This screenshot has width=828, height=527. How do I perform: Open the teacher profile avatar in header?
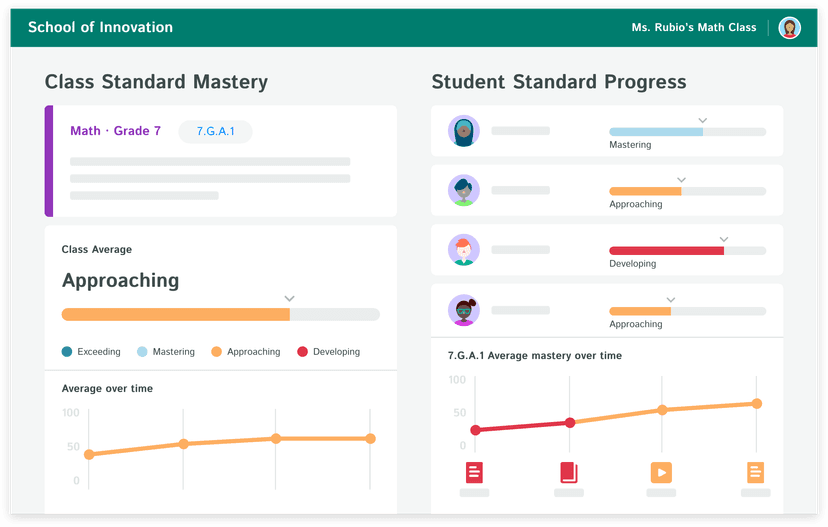790,28
